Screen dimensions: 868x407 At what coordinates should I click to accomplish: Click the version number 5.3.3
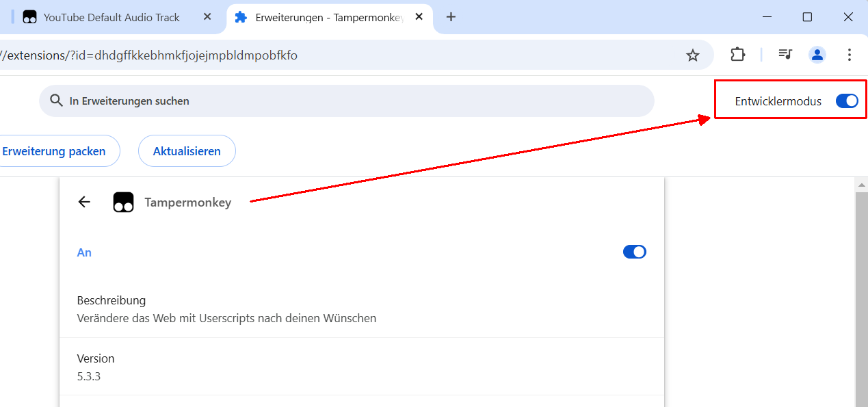tap(89, 376)
